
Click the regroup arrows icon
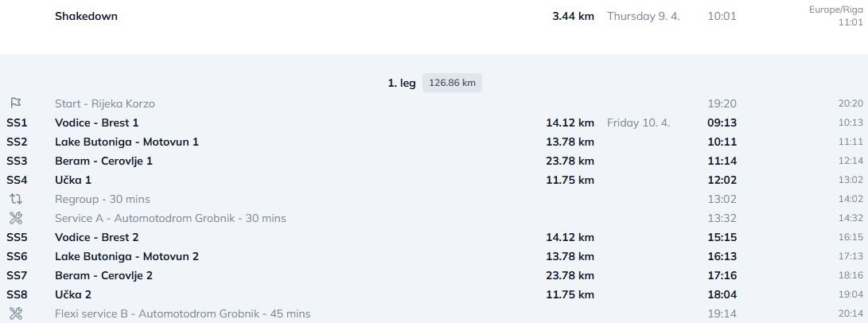pyautogui.click(x=16, y=199)
